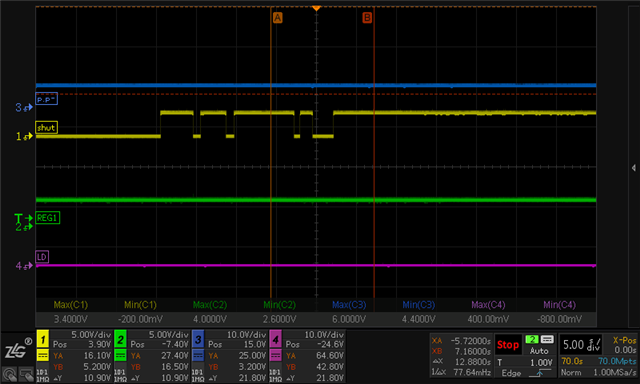640x384 pixels.
Task: Select the channel 1 ground level marker
Action: click(x=24, y=136)
